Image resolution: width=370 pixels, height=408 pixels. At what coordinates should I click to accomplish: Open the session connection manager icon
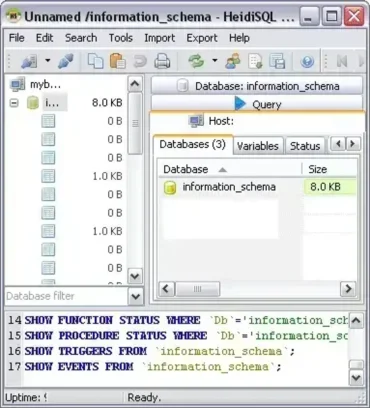coord(29,61)
